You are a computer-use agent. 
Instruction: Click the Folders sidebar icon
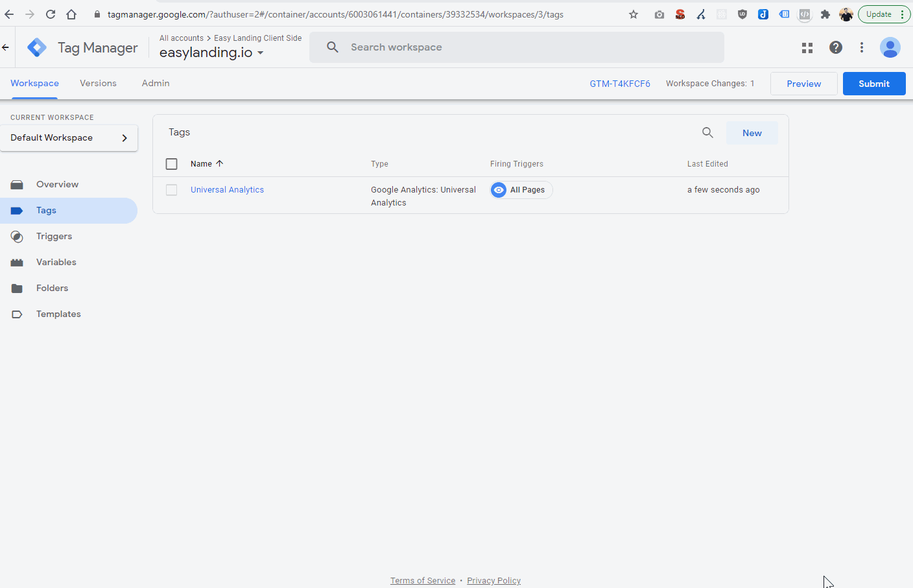pyautogui.click(x=17, y=288)
